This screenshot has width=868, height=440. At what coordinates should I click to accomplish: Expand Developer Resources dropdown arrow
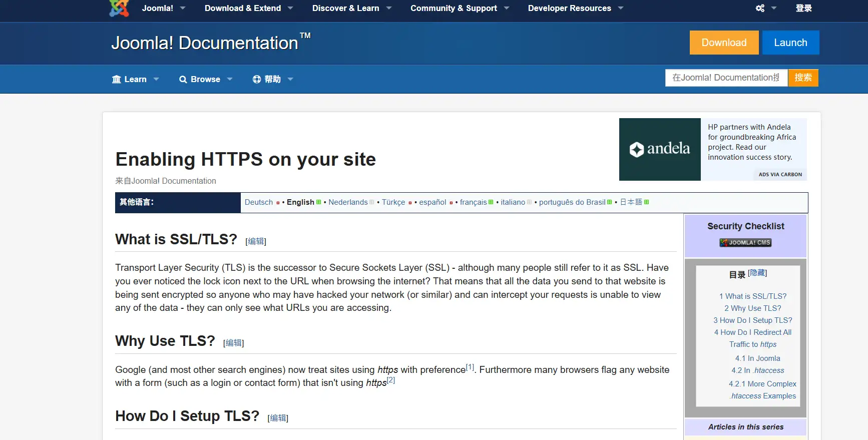pos(621,8)
